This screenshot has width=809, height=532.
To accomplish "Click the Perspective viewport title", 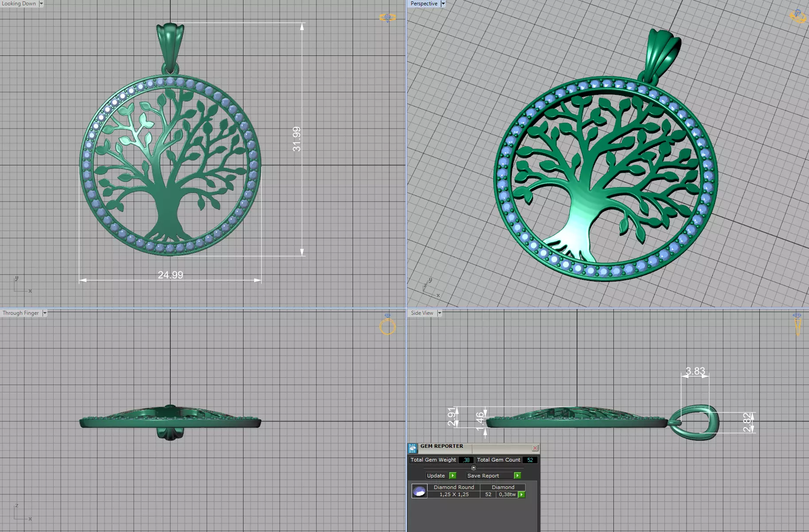I will [424, 4].
